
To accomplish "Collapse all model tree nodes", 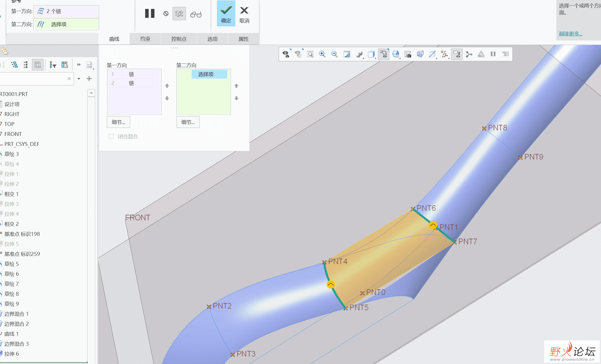I will tap(26, 65).
